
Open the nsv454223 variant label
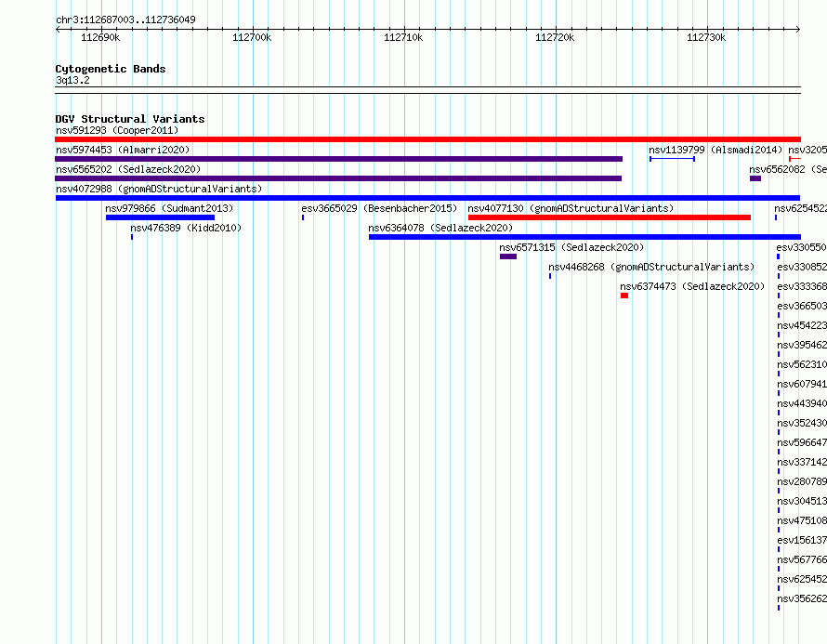(802, 325)
